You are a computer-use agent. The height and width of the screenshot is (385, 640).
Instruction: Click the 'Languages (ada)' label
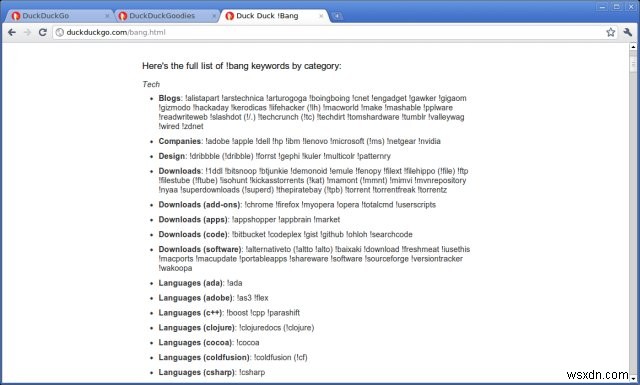[190, 283]
